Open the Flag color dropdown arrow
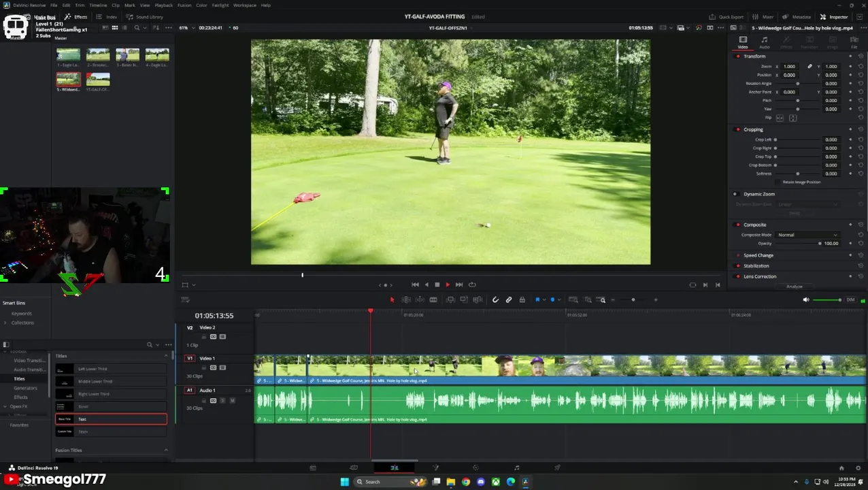 click(x=544, y=300)
